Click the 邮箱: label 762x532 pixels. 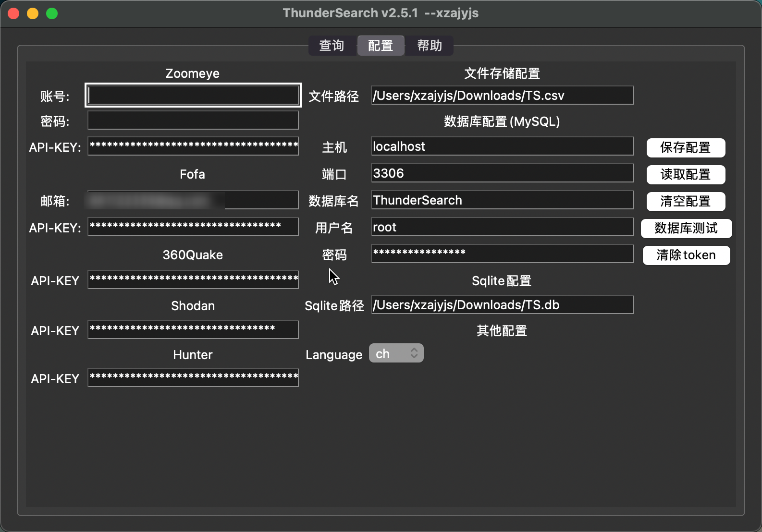click(x=55, y=201)
